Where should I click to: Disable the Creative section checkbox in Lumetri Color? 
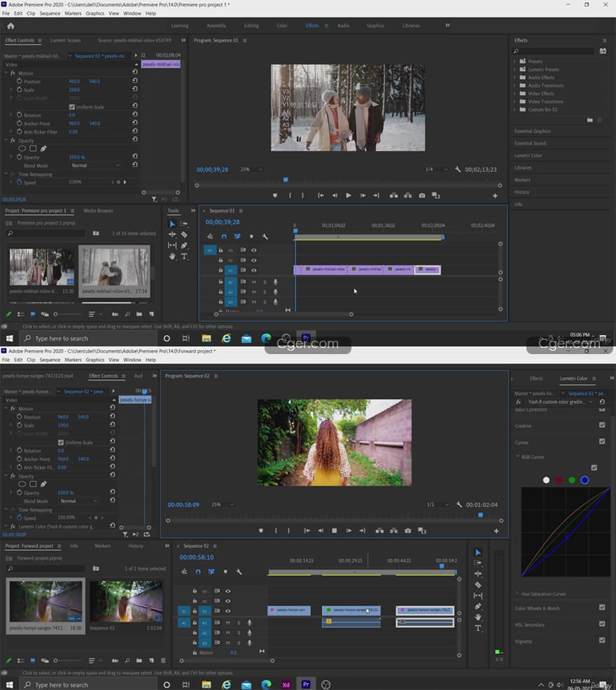602,425
